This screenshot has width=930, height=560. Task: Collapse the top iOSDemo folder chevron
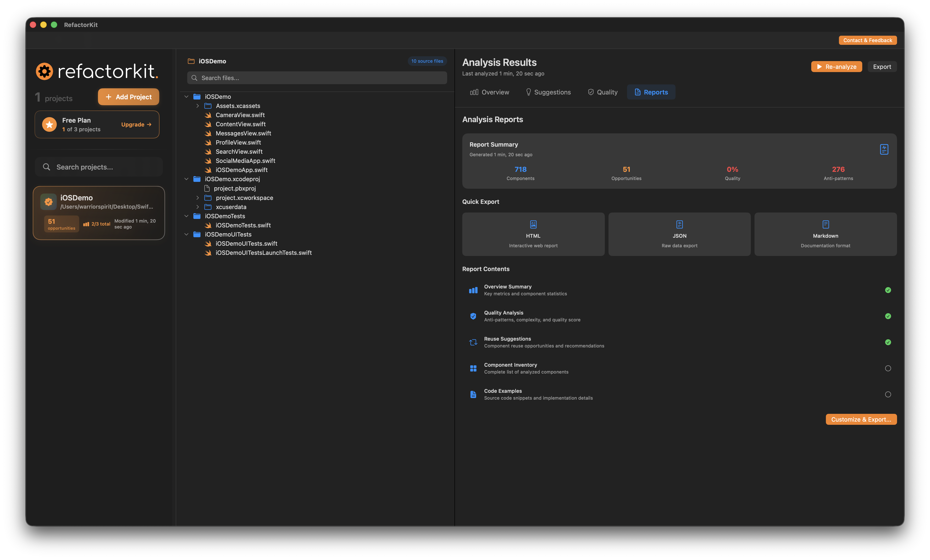click(x=187, y=97)
